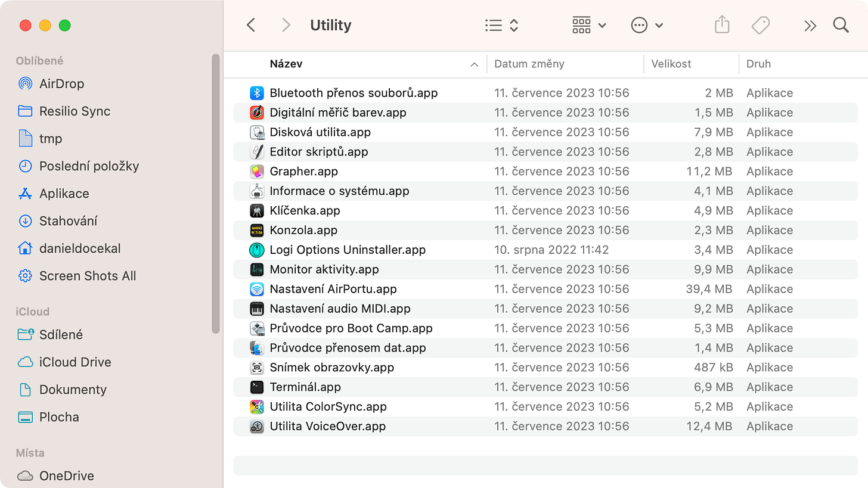Click the sidebar vertical scrollbar
This screenshot has height=488, width=868.
(x=216, y=193)
